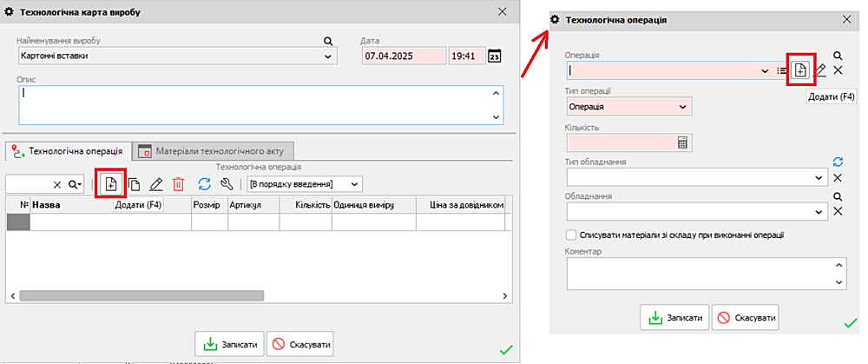Click Скасувати in the Технологічна операція dialog
This screenshot has height=364, width=868.
coord(745,318)
